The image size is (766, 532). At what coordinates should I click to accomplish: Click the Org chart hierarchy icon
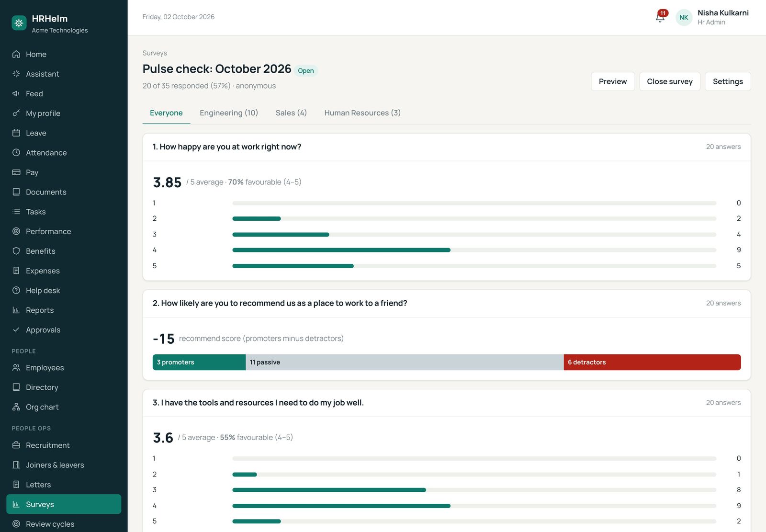16,407
